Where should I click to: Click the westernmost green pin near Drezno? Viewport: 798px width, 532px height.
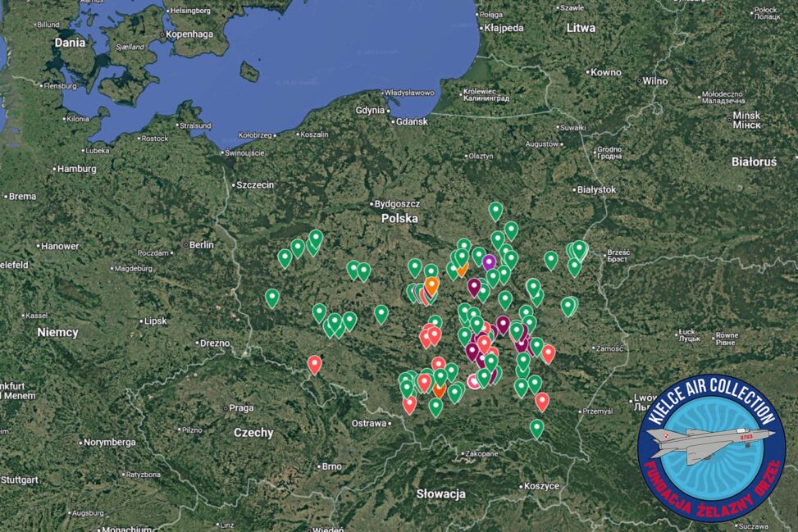tap(272, 297)
